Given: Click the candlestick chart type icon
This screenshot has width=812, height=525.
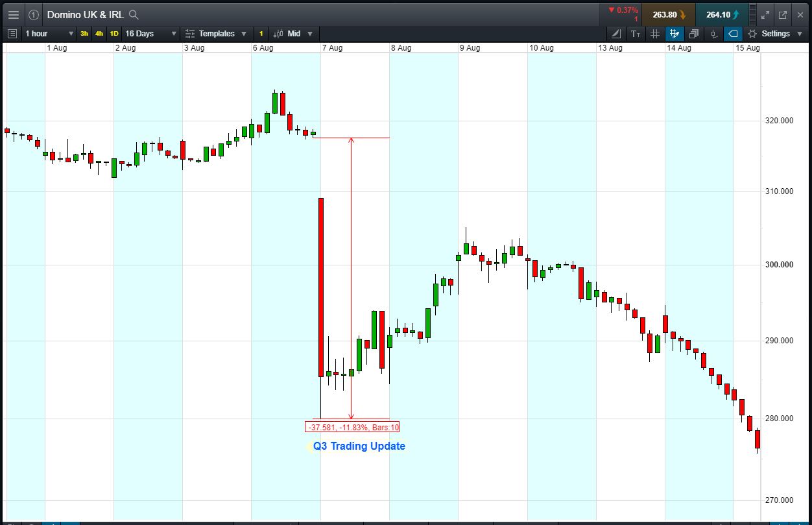Looking at the screenshot, I should pyautogui.click(x=278, y=34).
